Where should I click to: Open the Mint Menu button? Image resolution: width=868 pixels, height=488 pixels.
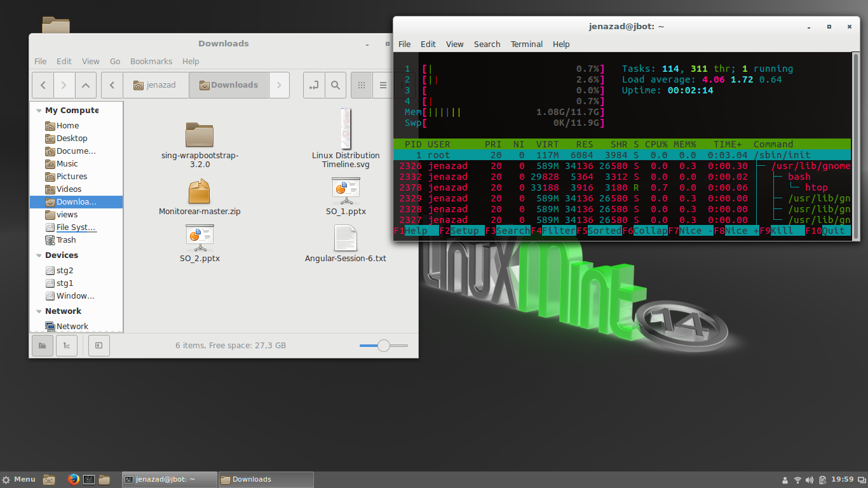pyautogui.click(x=18, y=480)
